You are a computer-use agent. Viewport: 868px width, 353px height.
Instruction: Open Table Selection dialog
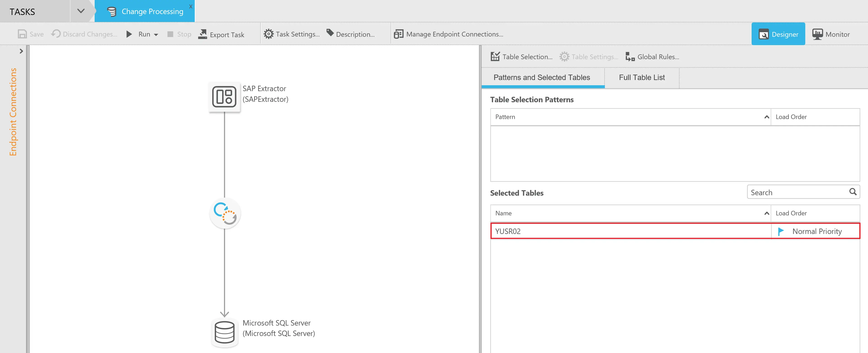click(x=521, y=57)
